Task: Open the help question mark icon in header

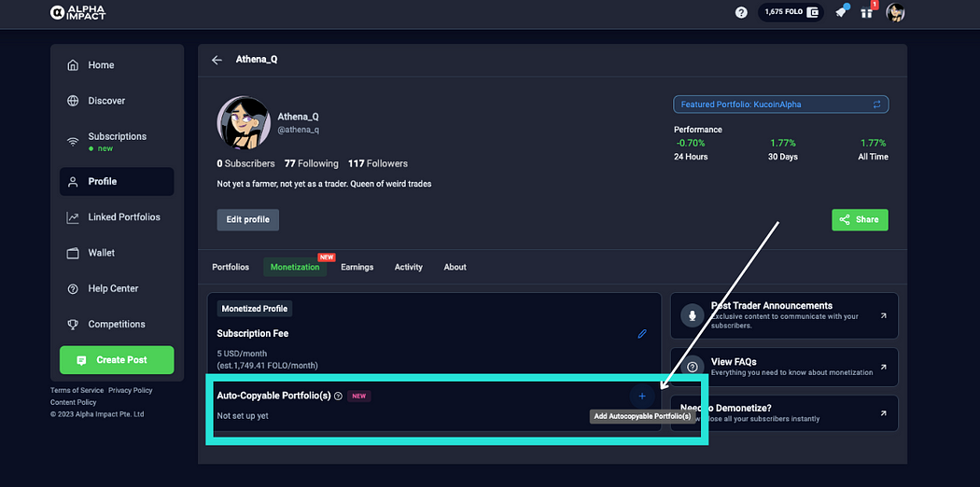Action: pyautogui.click(x=741, y=12)
